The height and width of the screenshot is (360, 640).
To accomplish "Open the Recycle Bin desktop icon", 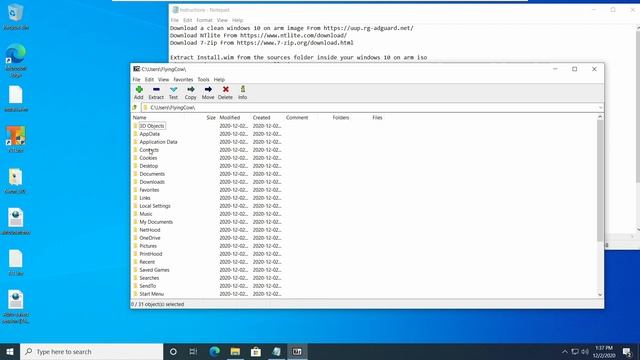I will (x=16, y=13).
